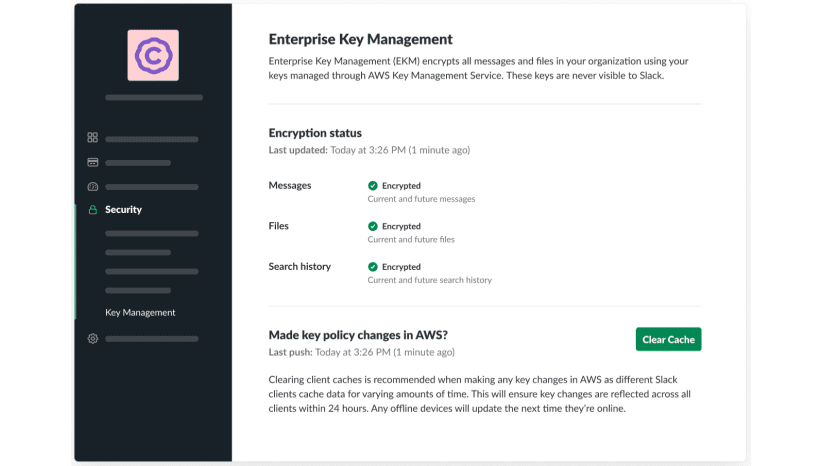Select first placeholder item under Security
This screenshot has height=466, width=830.
pos(152,234)
